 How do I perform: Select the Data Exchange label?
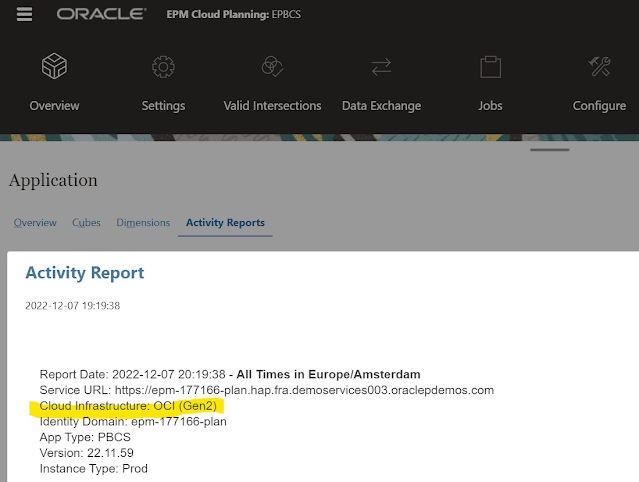click(x=381, y=106)
